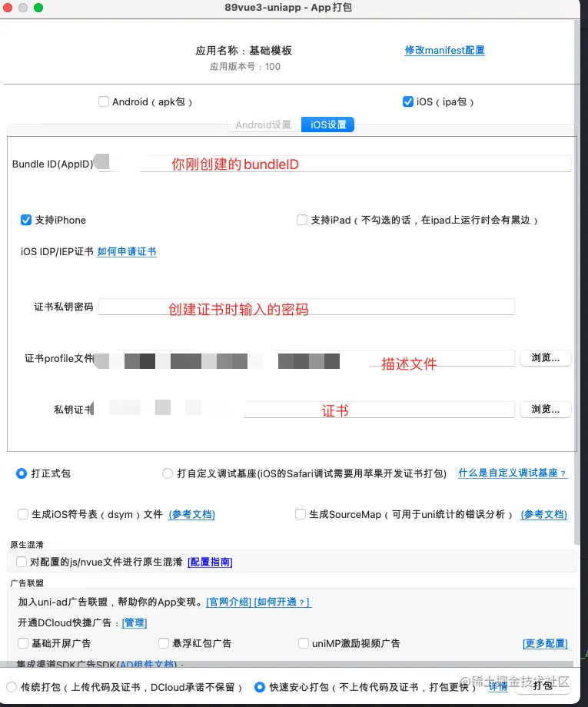588x707 pixels.
Task: Open the 更多配置 link
Action: (x=545, y=643)
